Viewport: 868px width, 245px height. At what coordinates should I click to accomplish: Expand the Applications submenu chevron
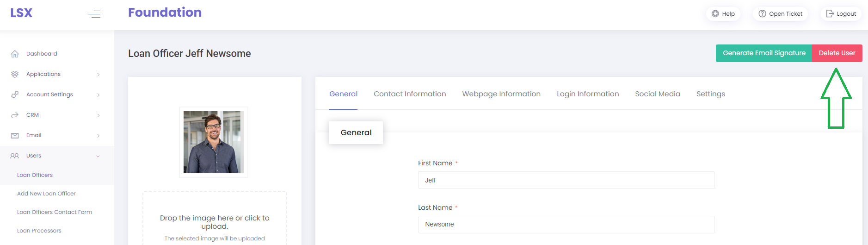point(98,75)
